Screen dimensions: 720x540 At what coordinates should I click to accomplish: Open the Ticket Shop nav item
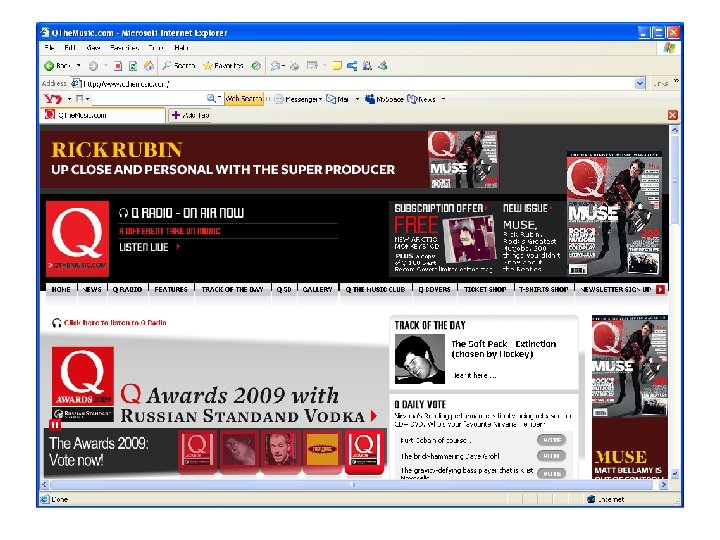485,290
